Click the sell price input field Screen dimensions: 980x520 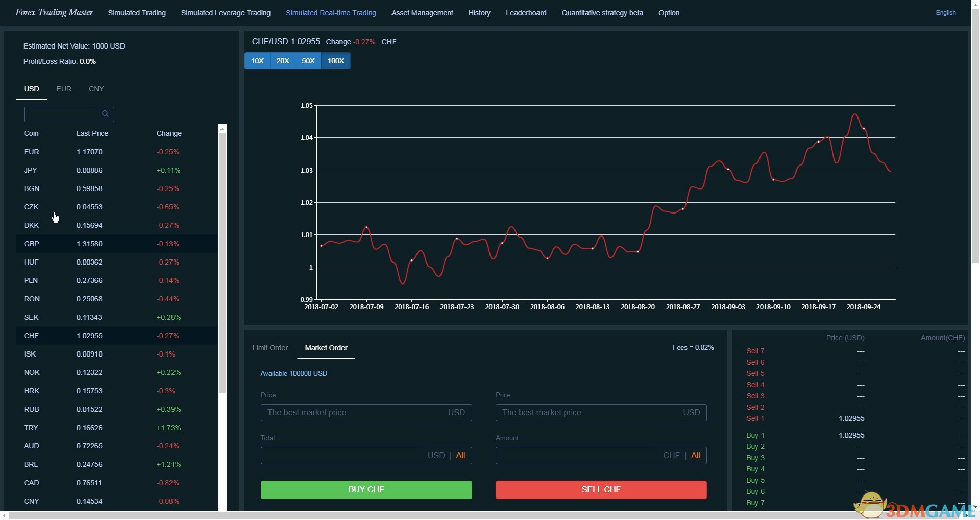(601, 412)
